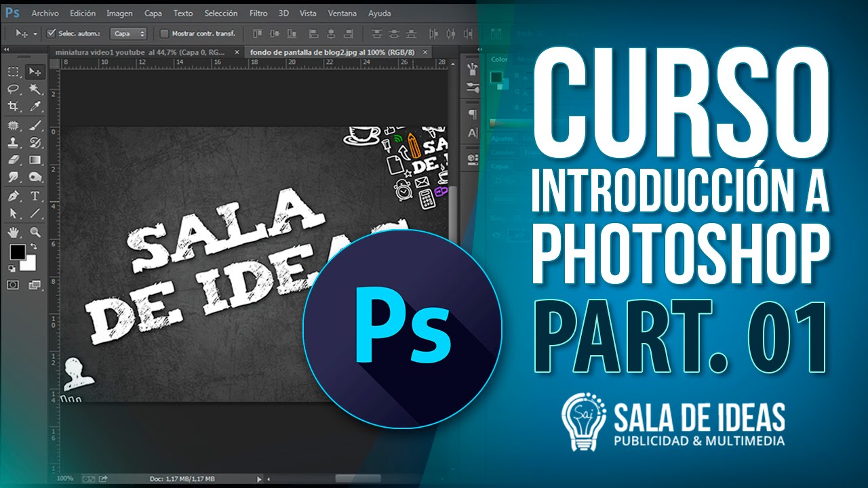The height and width of the screenshot is (488, 868).
Task: Open the Ventana menu
Action: [x=342, y=13]
